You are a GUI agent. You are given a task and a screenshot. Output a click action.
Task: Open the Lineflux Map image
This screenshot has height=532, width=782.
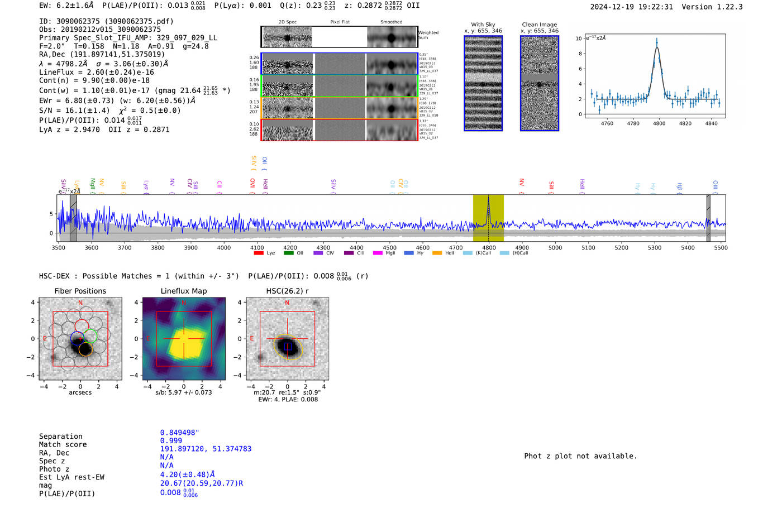(x=184, y=339)
